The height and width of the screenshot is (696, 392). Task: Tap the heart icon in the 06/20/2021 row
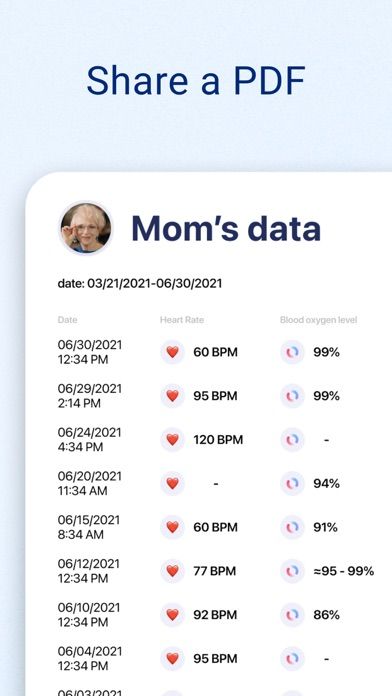172,483
